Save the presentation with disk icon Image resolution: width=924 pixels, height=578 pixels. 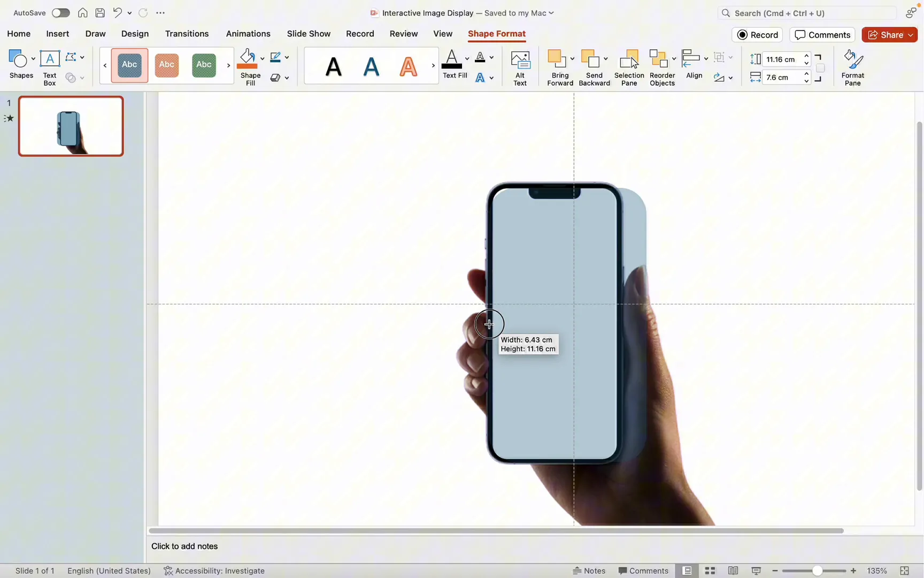[100, 13]
